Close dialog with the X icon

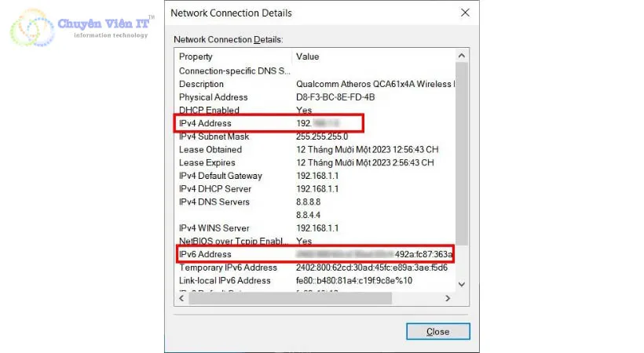coord(465,13)
